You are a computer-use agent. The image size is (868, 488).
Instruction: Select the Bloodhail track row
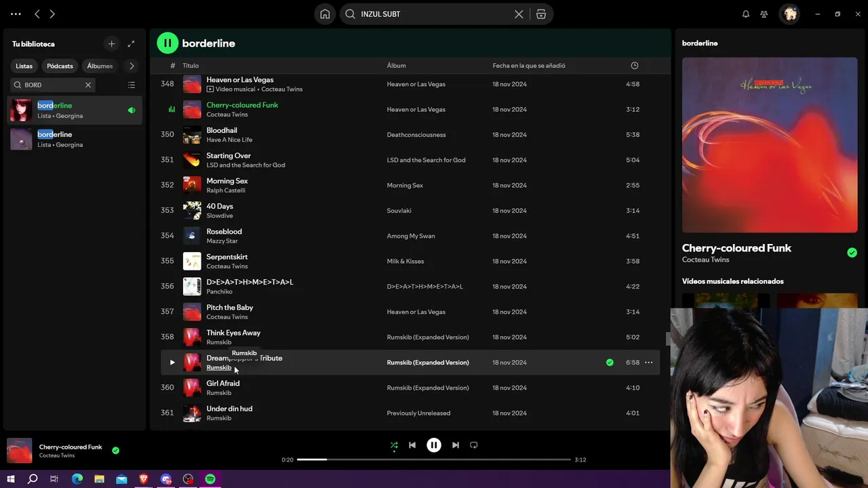(x=410, y=135)
